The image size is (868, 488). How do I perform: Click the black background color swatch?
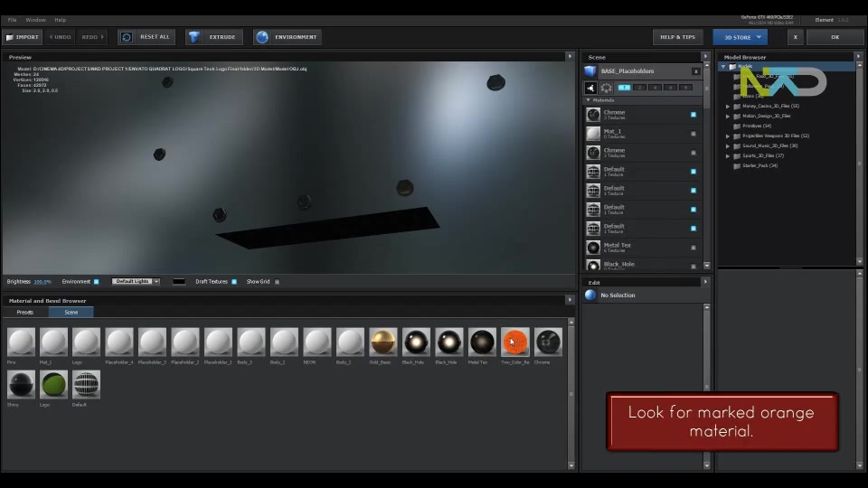click(179, 282)
